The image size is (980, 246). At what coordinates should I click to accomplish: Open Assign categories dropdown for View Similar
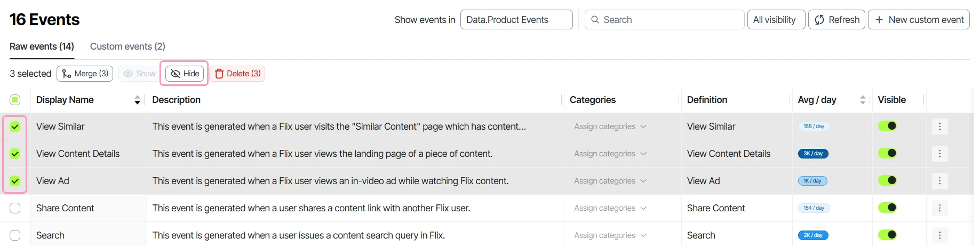(x=610, y=126)
